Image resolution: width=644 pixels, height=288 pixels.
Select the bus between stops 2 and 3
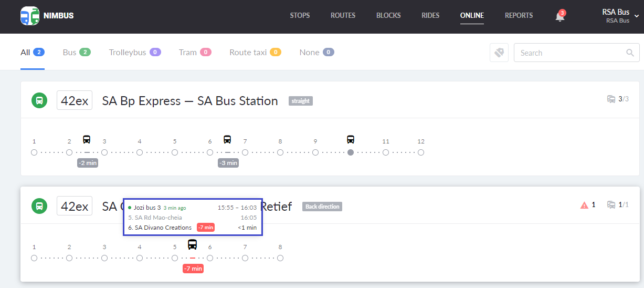[x=87, y=139]
